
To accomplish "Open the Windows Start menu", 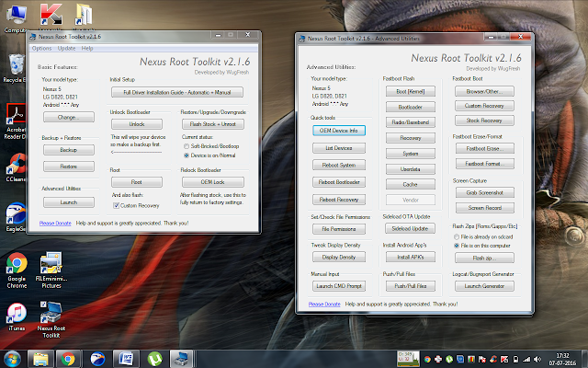I will pos(12,359).
